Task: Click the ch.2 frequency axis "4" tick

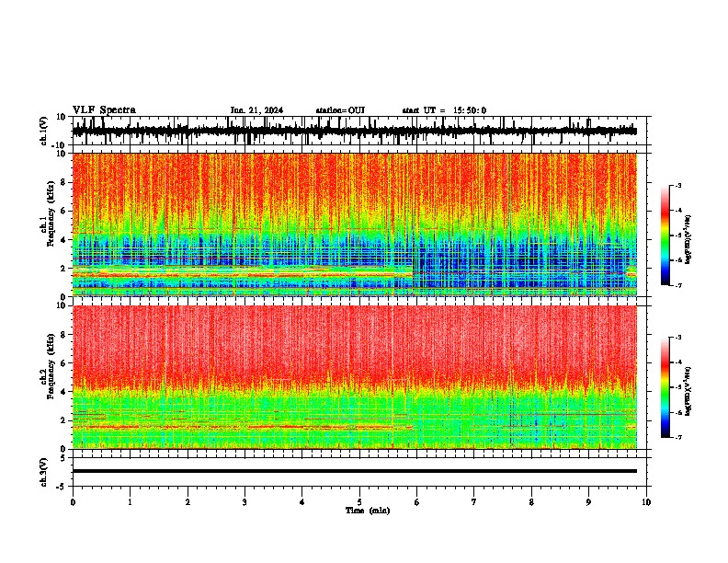Action: pyautogui.click(x=63, y=392)
